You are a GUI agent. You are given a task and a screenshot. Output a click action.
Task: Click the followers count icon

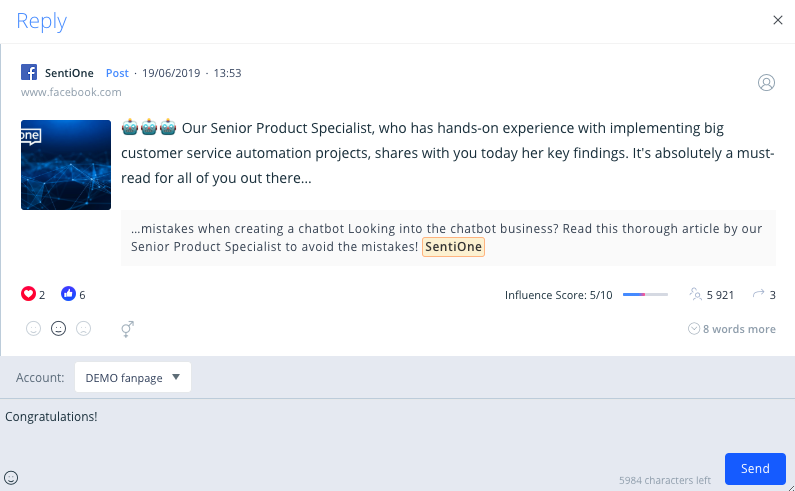tap(695, 295)
